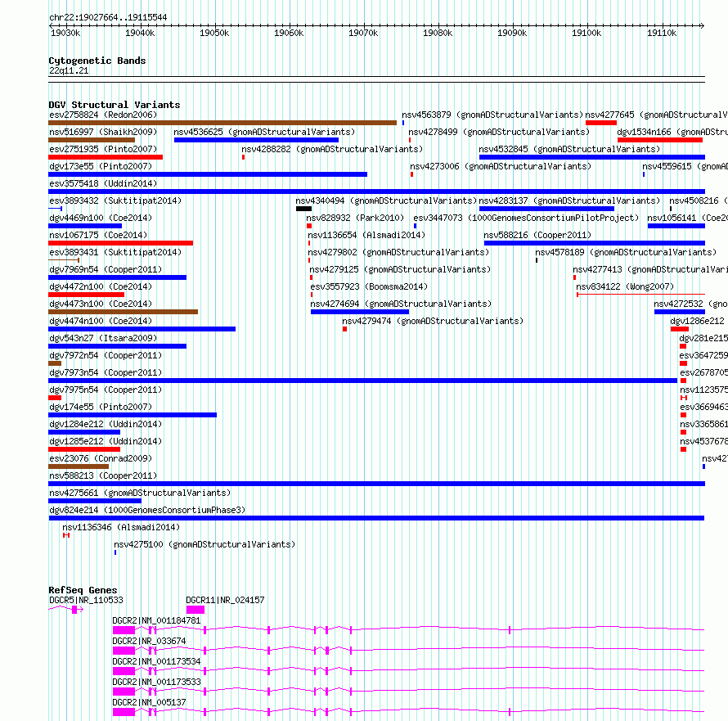Open the DGCR5|NR_110533 gene

87,600
